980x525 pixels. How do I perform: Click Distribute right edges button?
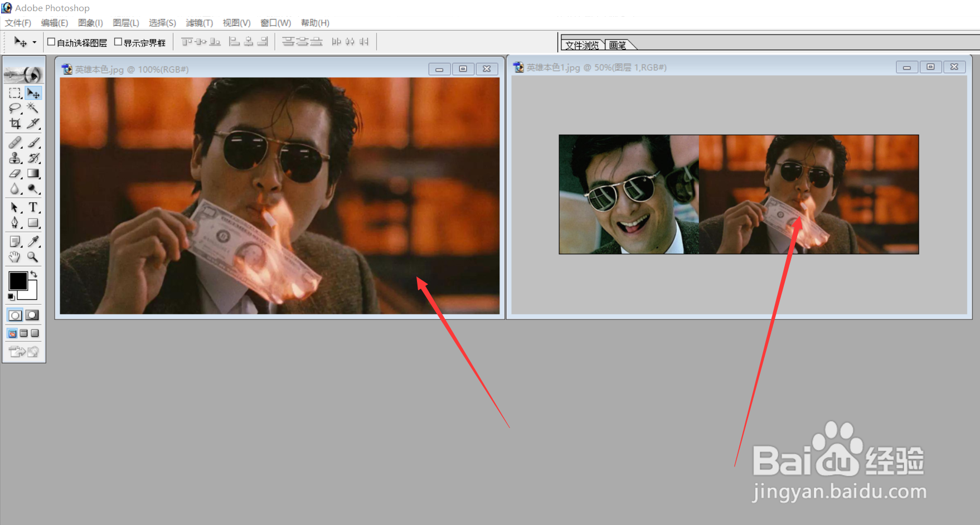[x=364, y=42]
